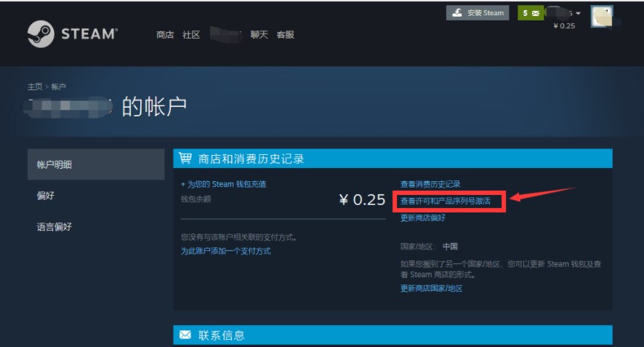
Task: Open the 商店 menu
Action: pyautogui.click(x=165, y=35)
